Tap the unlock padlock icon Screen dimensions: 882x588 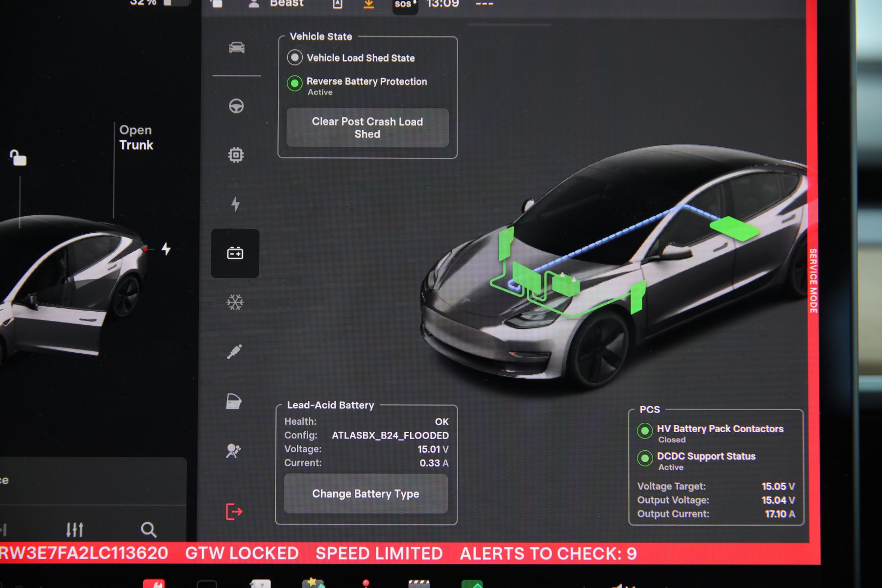coord(19,158)
